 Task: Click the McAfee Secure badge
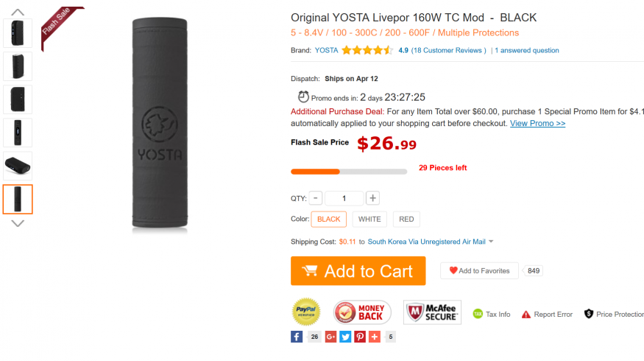click(x=432, y=312)
